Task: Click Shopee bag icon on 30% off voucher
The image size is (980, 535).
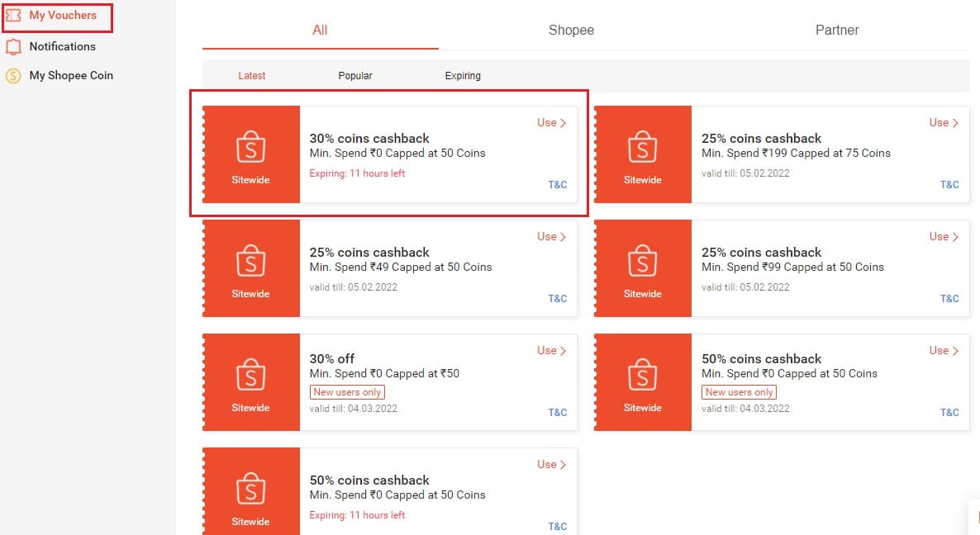Action: (250, 375)
